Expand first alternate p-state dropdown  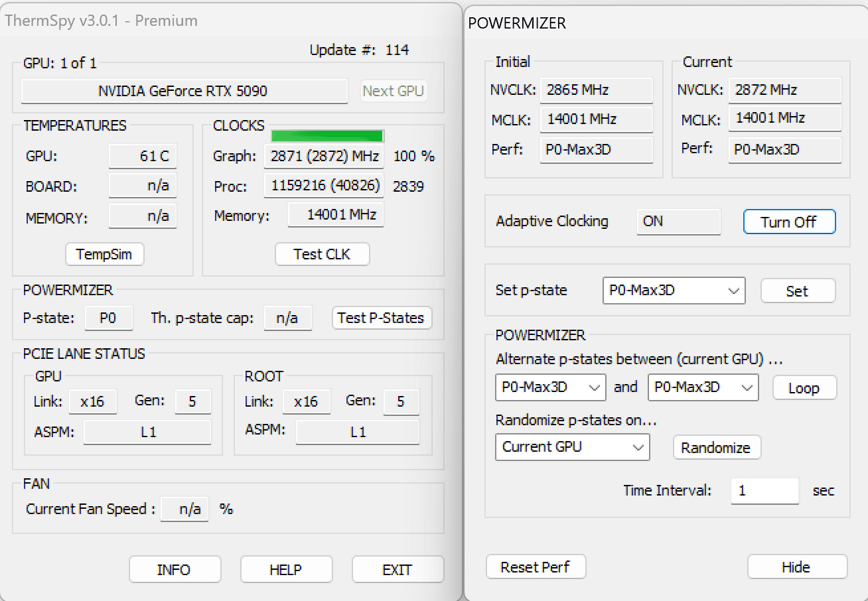click(550, 387)
